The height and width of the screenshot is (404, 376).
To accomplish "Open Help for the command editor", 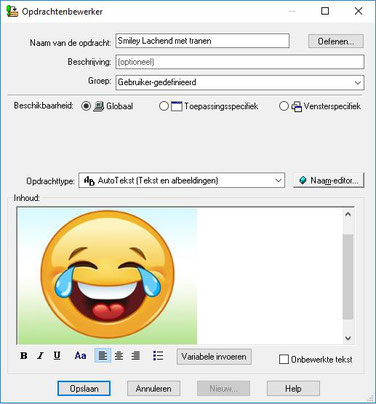I will (293, 389).
